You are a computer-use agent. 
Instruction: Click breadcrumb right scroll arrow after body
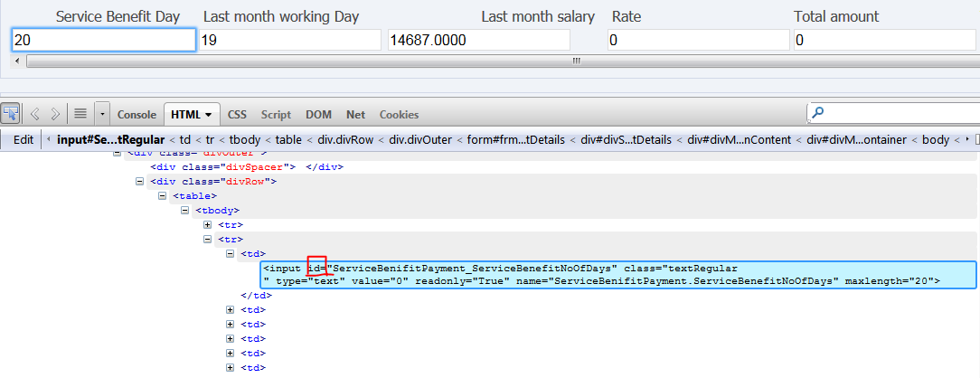click(x=968, y=140)
